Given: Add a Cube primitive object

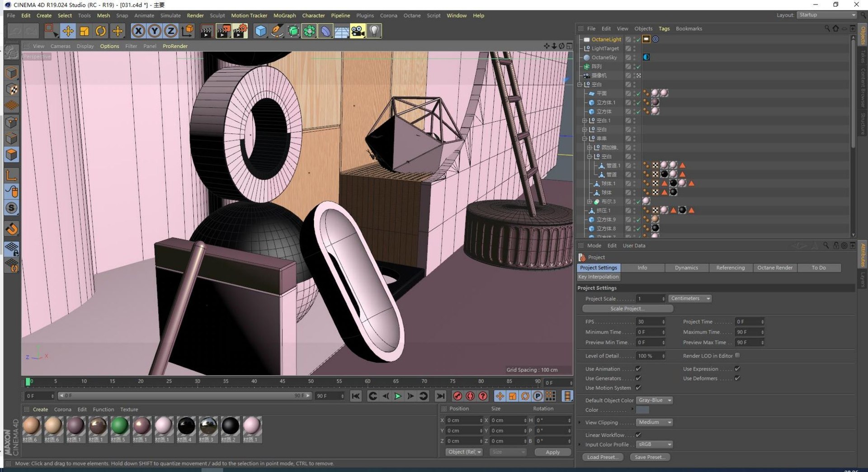Looking at the screenshot, I should coord(260,31).
